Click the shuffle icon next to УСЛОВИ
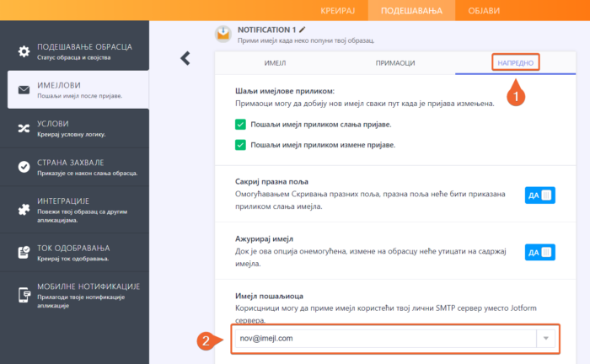 click(24, 128)
